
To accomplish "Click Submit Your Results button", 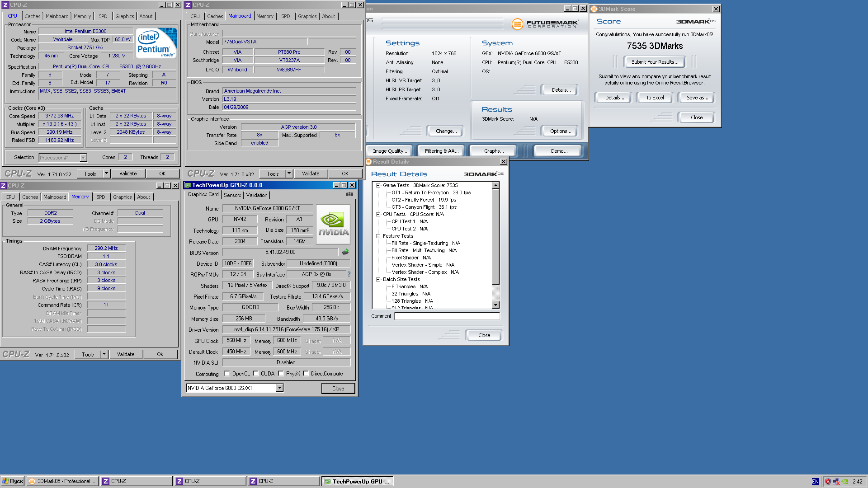I will (655, 62).
